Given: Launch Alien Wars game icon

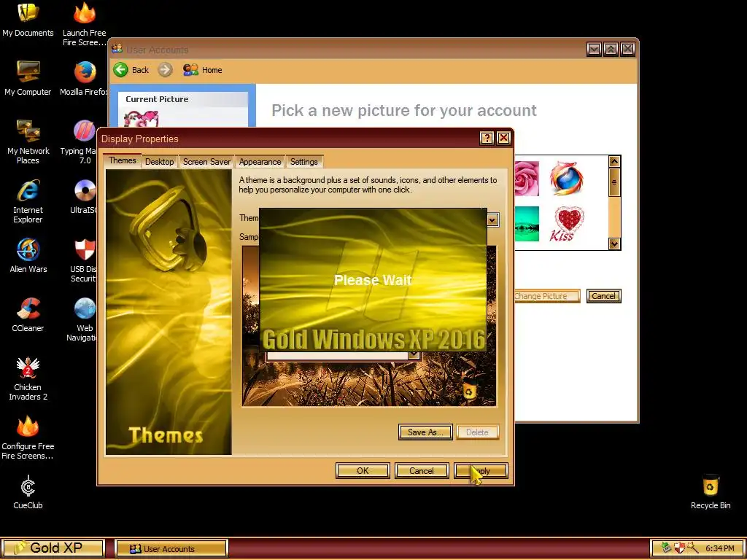Looking at the screenshot, I should pyautogui.click(x=28, y=255).
